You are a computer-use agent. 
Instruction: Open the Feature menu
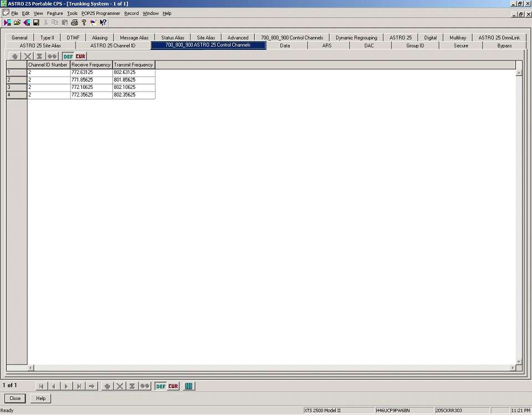[55, 13]
